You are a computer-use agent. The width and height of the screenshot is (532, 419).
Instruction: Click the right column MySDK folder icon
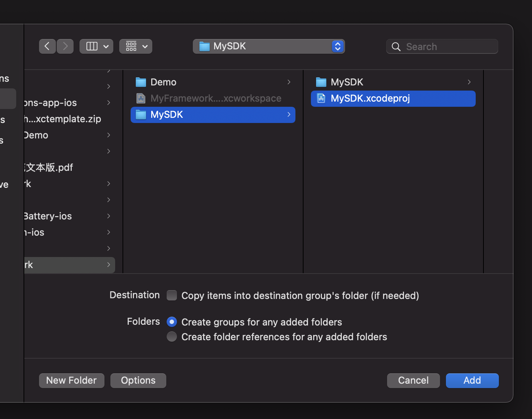(x=321, y=82)
